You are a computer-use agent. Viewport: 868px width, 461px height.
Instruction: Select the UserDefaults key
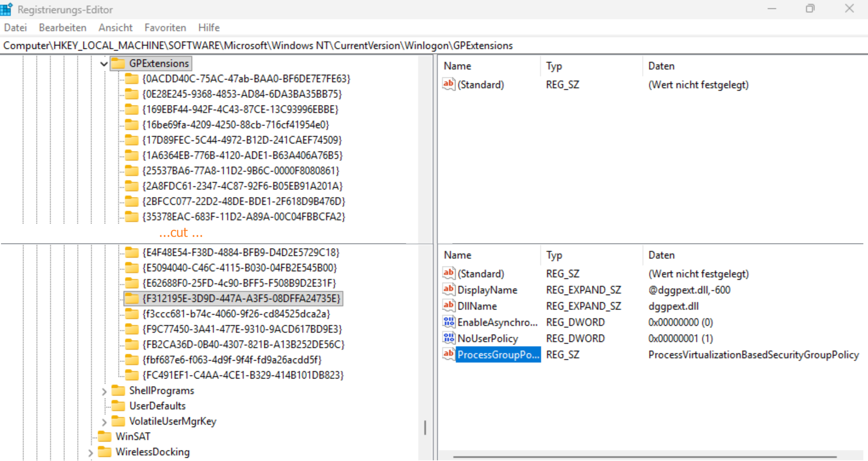pos(157,406)
